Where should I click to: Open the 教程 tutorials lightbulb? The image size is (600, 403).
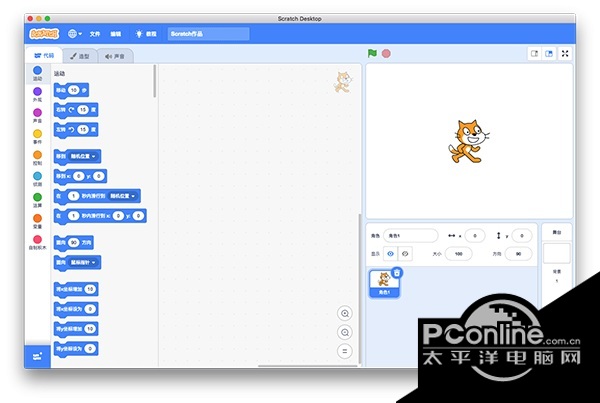146,34
